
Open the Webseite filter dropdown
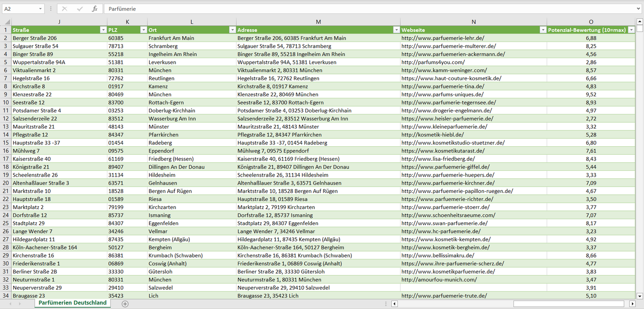[542, 30]
